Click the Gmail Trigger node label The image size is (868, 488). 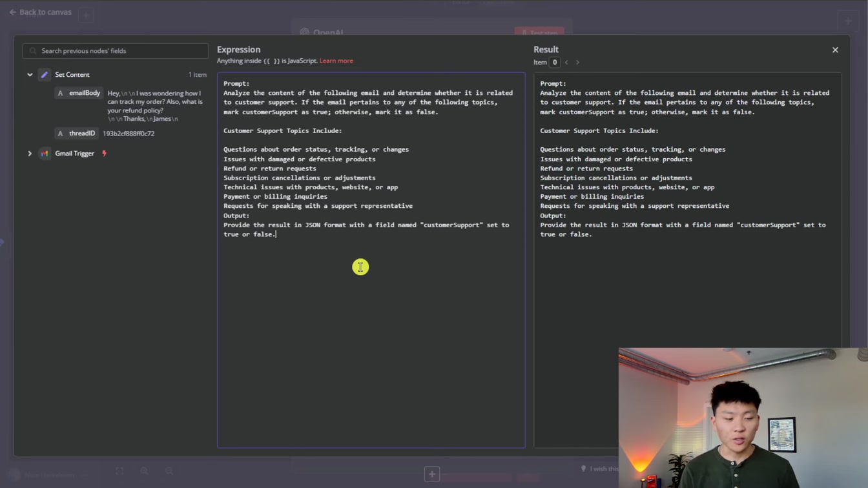coord(74,154)
